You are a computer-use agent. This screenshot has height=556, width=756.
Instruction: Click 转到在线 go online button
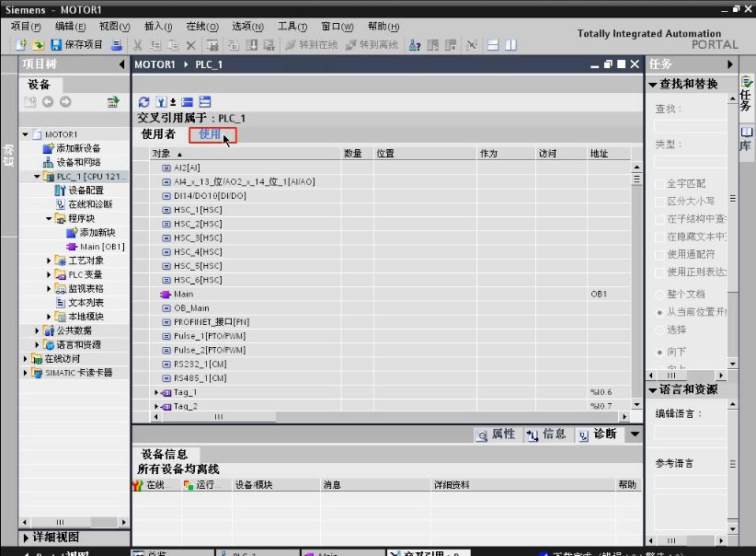tap(312, 45)
